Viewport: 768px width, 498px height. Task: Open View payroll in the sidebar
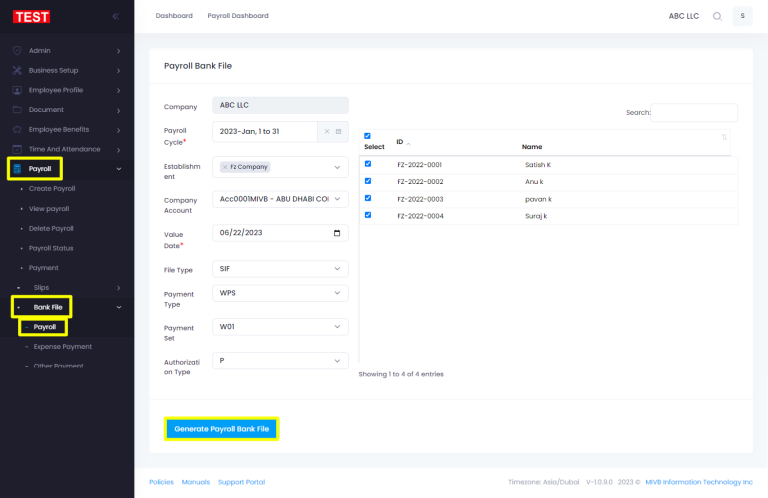pyautogui.click(x=49, y=209)
